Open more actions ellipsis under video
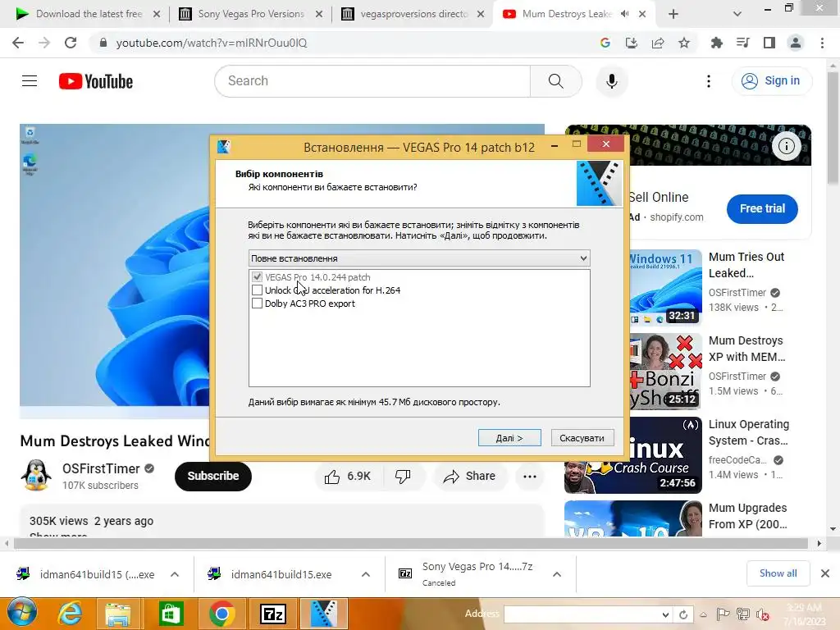840x630 pixels. (x=530, y=477)
